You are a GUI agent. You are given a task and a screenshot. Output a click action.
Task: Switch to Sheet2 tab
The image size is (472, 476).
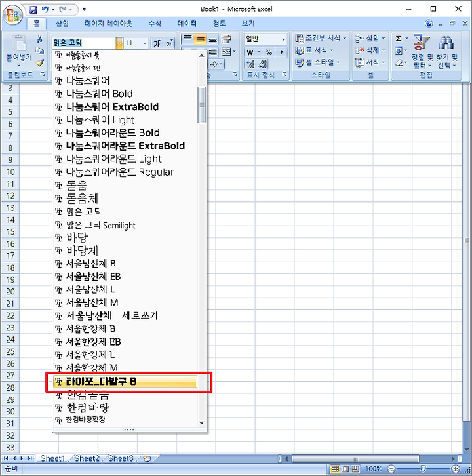pos(87,458)
